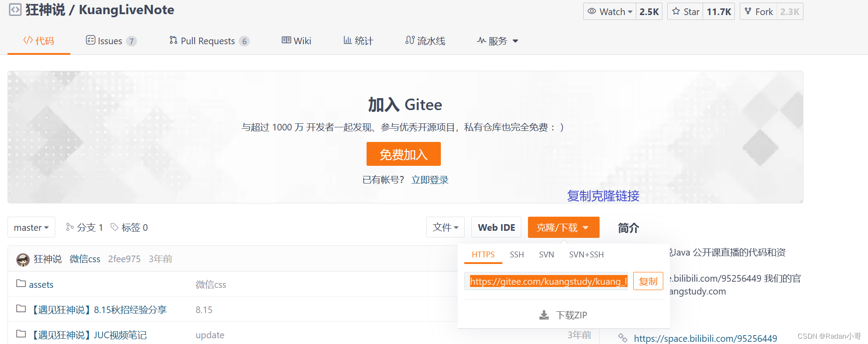This screenshot has height=344, width=868.
Task: Open the space.bilibili.com/95256449 link
Action: tap(705, 338)
